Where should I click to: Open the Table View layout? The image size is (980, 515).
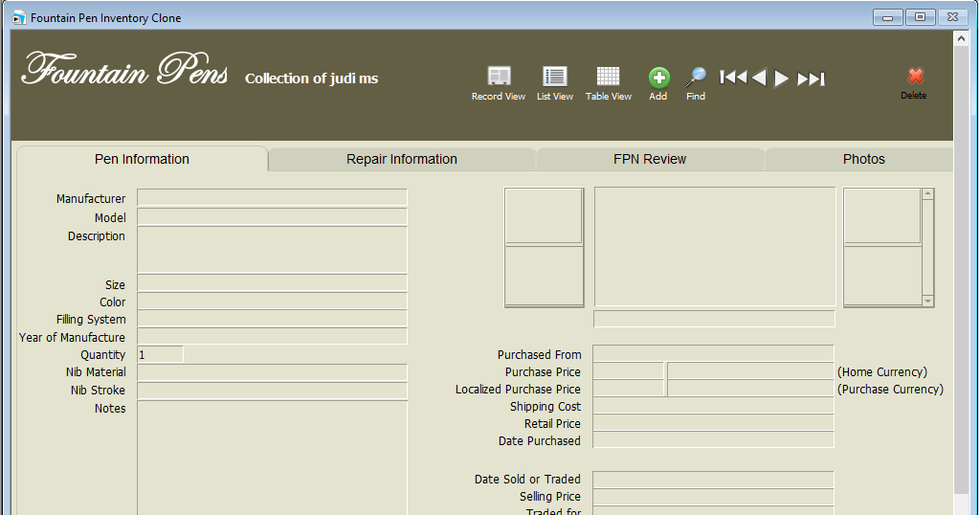pos(608,83)
